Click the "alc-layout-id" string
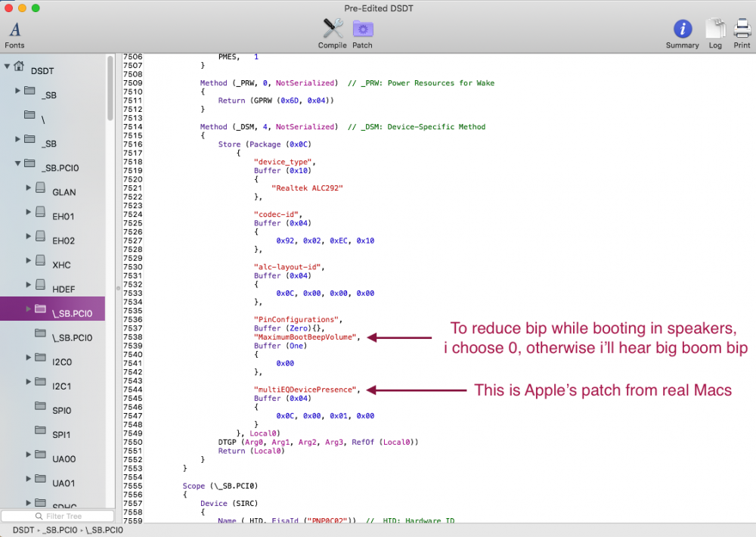Image resolution: width=756 pixels, height=537 pixels. 287,267
